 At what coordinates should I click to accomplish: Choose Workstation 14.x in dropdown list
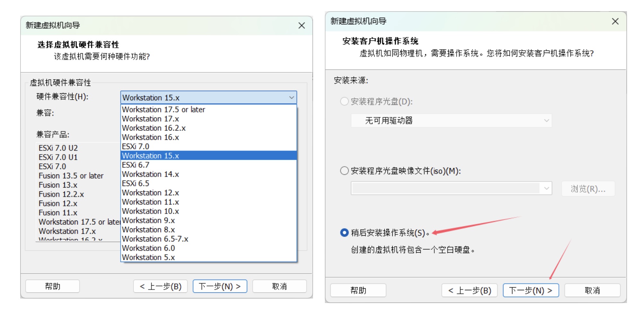point(209,174)
